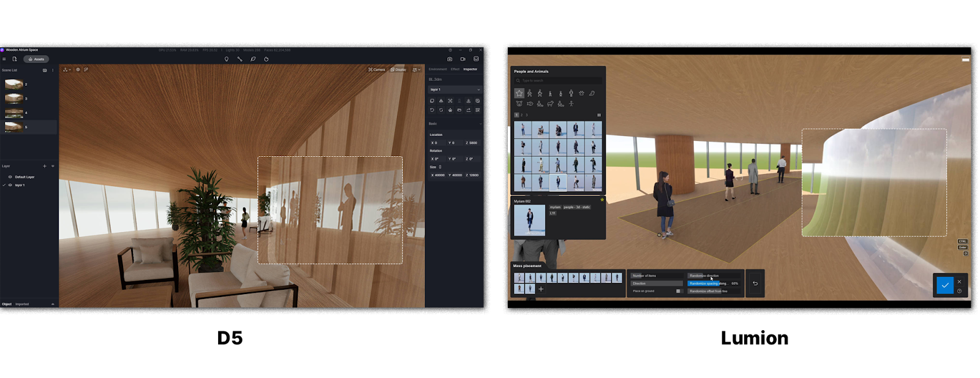
Task: Toggle visibility of layer 1
Action: pyautogui.click(x=10, y=185)
